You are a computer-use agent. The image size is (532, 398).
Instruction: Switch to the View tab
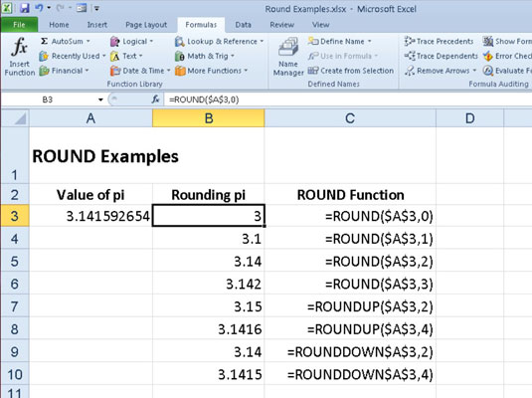[x=320, y=25]
